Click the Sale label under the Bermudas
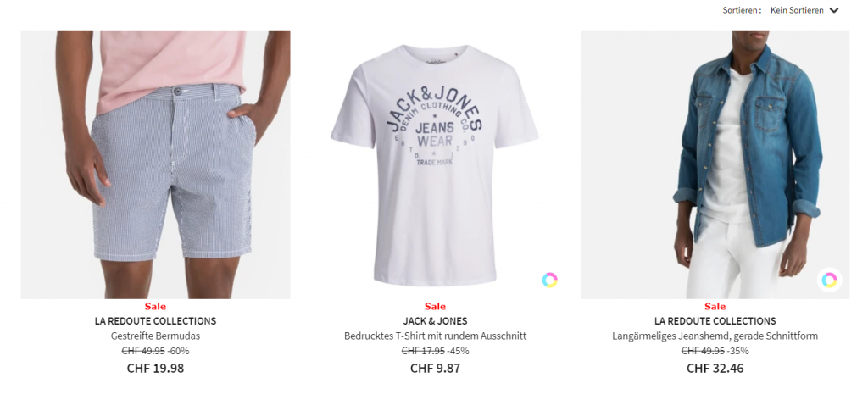868x400 pixels. pyautogui.click(x=156, y=306)
